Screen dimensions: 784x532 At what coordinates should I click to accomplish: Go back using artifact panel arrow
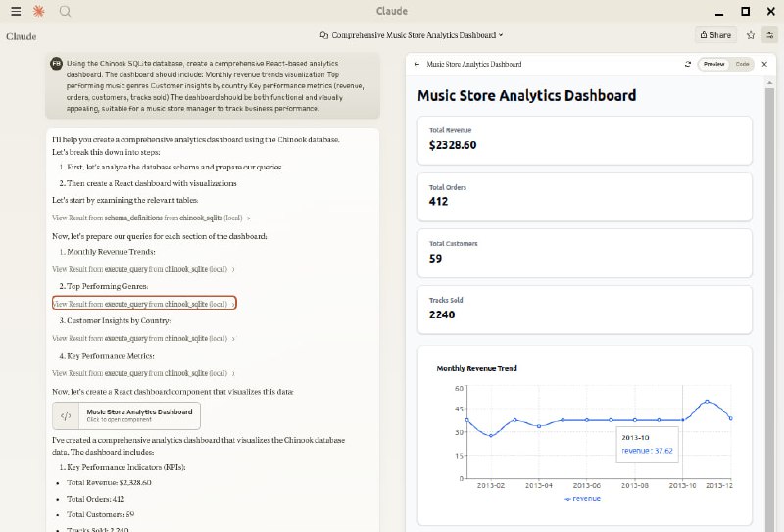click(x=417, y=64)
